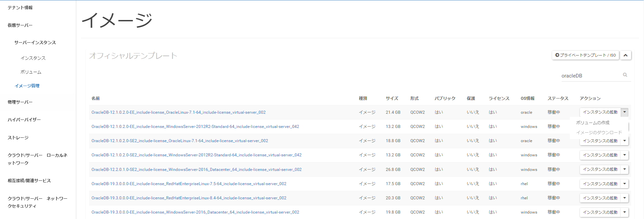
Task: Select ボリューム in the sidebar
Action: pos(31,72)
